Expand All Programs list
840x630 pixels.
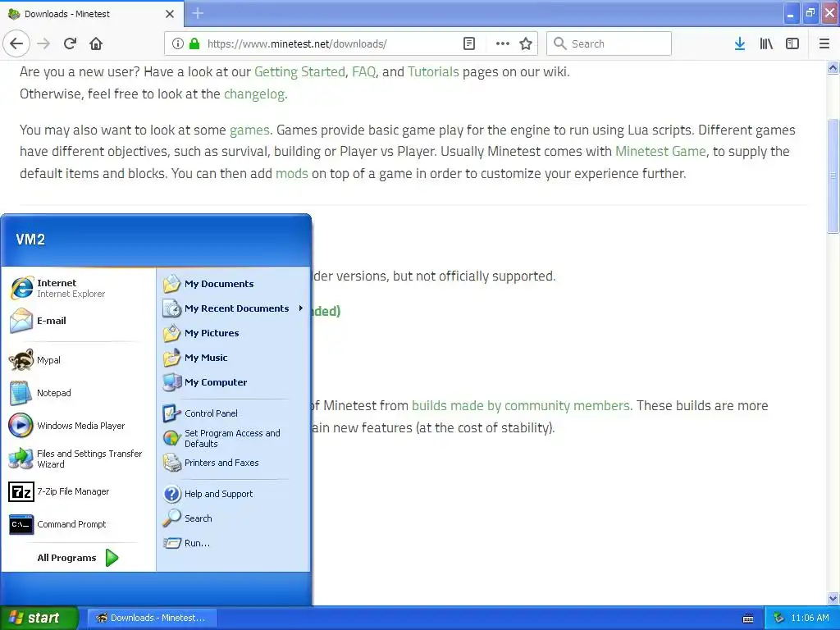[77, 558]
